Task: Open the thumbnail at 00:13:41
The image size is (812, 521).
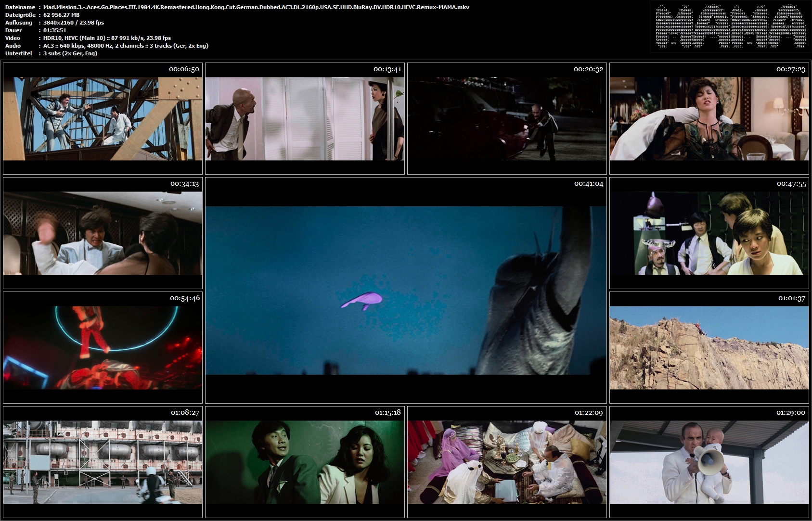Action: click(x=305, y=118)
